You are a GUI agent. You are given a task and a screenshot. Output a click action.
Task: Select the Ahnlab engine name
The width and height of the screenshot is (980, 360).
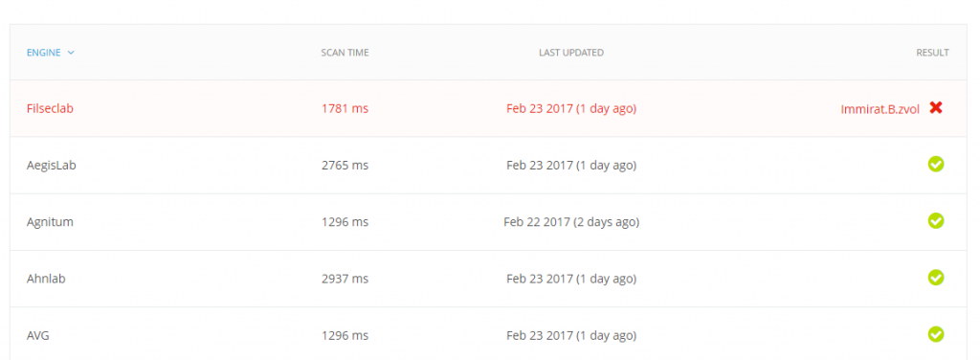(x=46, y=279)
